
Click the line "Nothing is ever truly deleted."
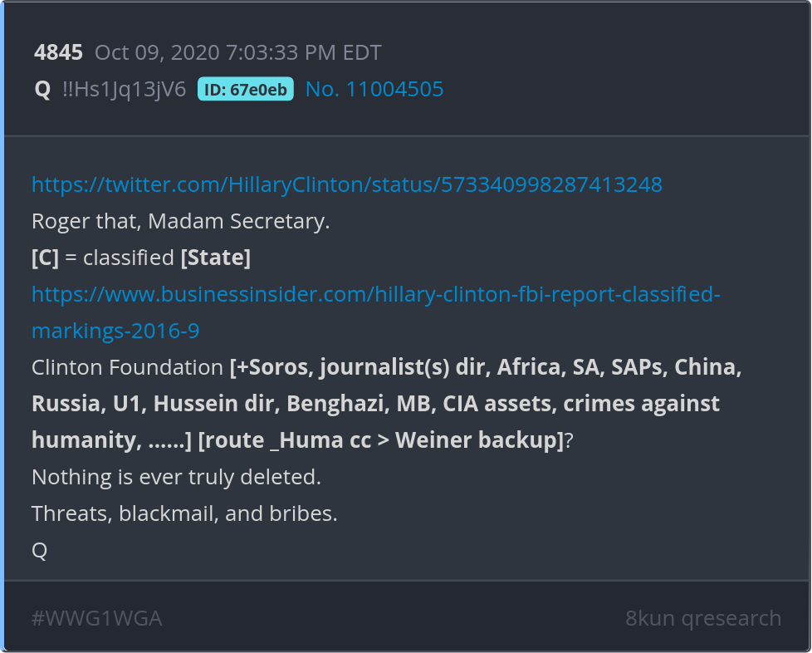pyautogui.click(x=176, y=478)
